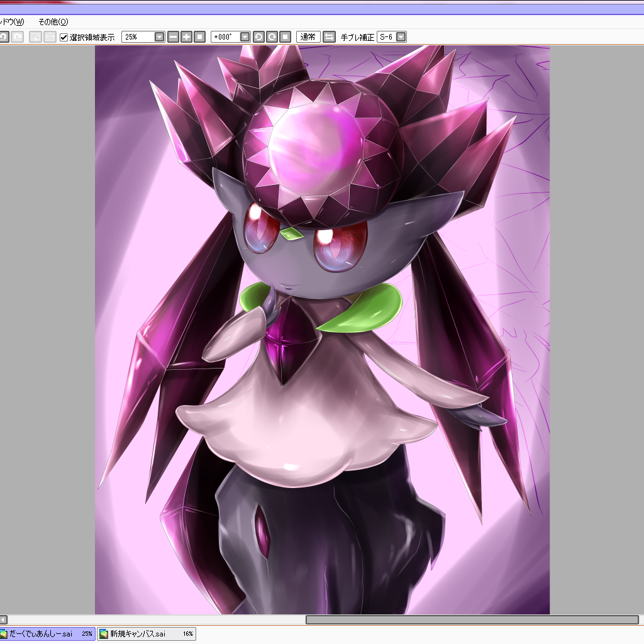Click the 手ブレ補正 label

[357, 37]
